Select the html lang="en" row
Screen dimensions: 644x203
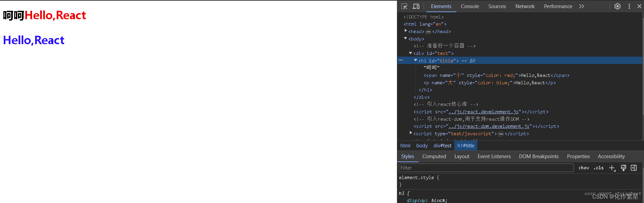click(x=425, y=24)
